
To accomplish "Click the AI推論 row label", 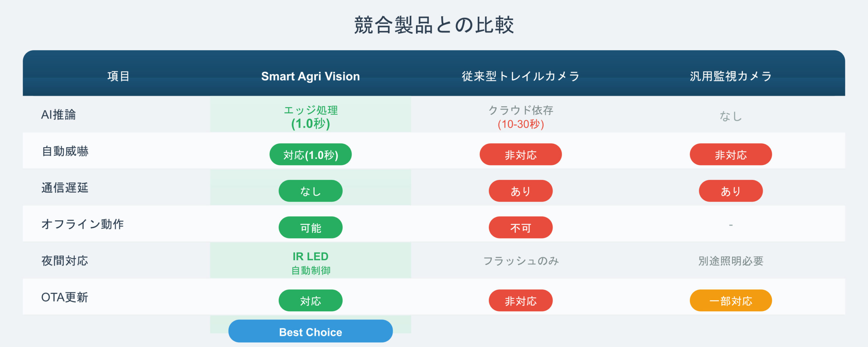I will click(x=59, y=115).
